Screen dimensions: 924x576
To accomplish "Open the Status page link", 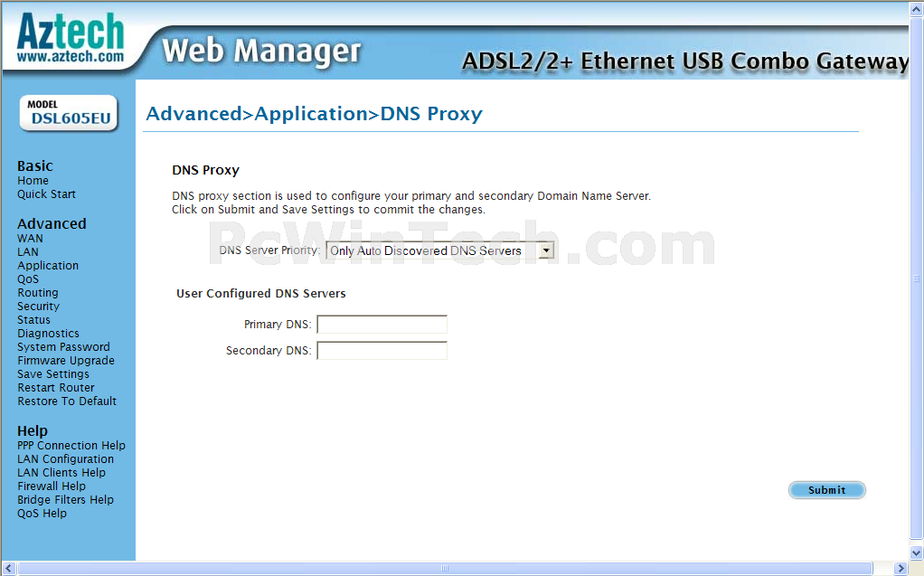I will tap(33, 319).
